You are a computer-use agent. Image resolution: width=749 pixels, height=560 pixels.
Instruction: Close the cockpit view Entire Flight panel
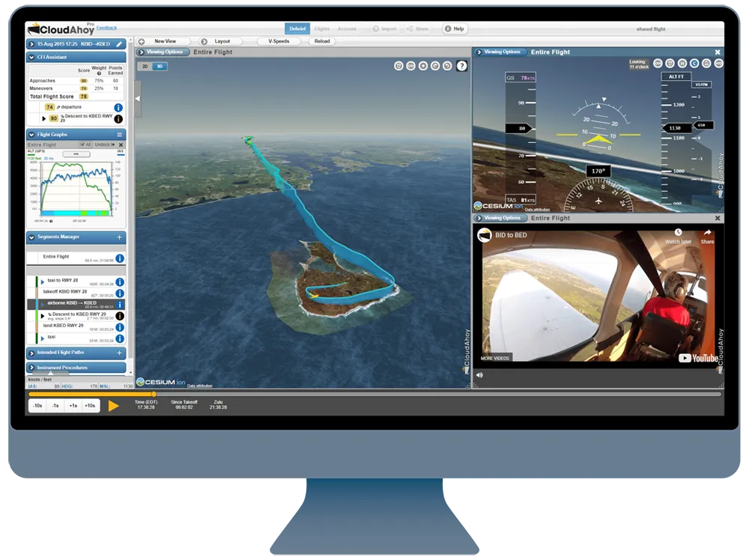tap(718, 52)
